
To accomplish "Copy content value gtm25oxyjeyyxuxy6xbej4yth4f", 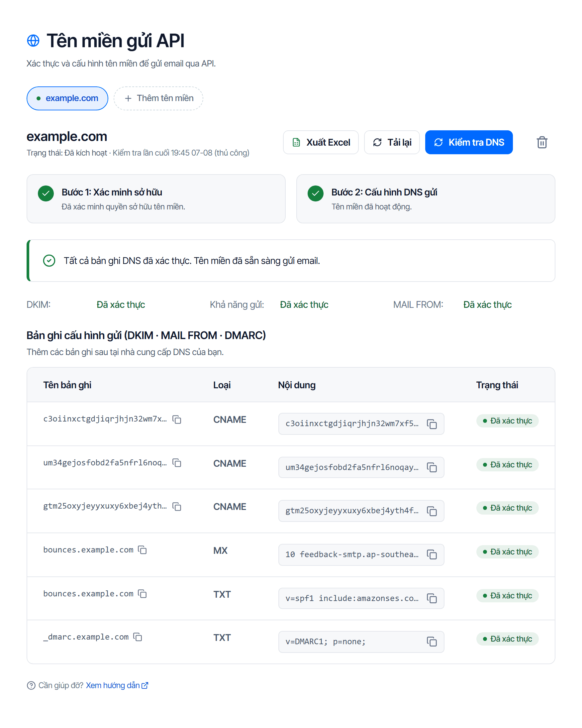I will [x=432, y=511].
